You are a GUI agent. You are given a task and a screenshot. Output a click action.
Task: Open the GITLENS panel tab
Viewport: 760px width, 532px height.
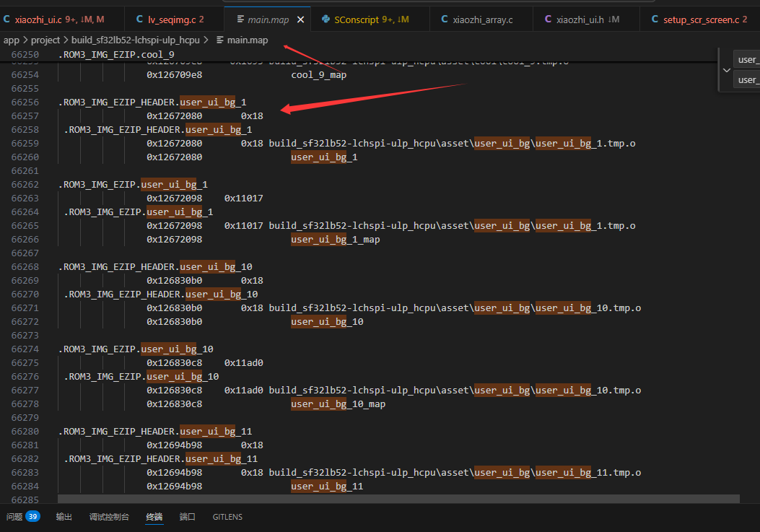[227, 517]
